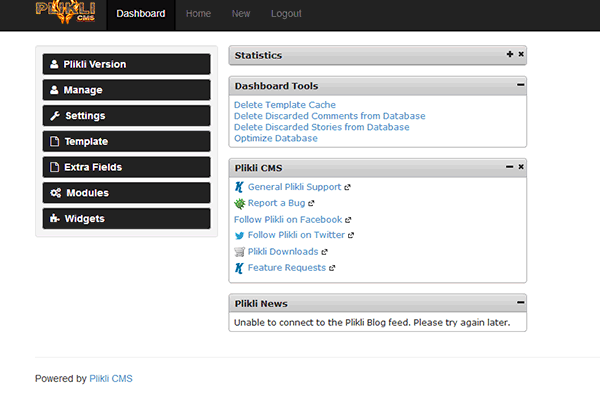
Task: Expand the Extra Fields sidebar section
Action: (x=126, y=167)
